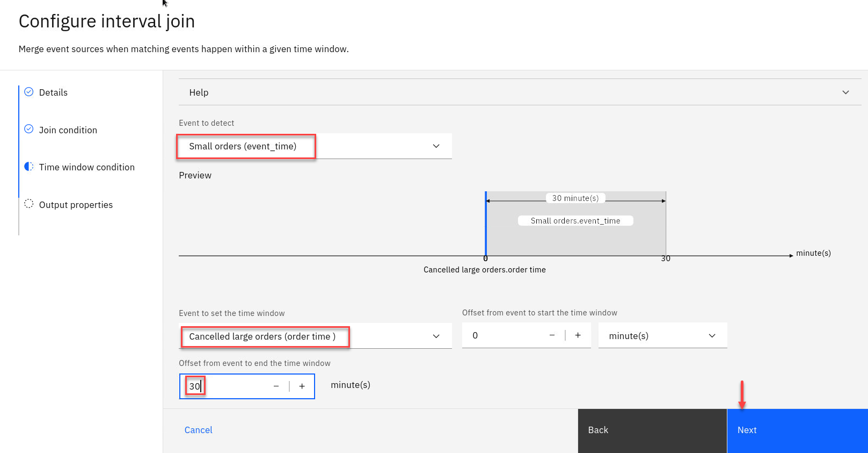
Task: Open the Event to set time window dropdown
Action: 436,336
